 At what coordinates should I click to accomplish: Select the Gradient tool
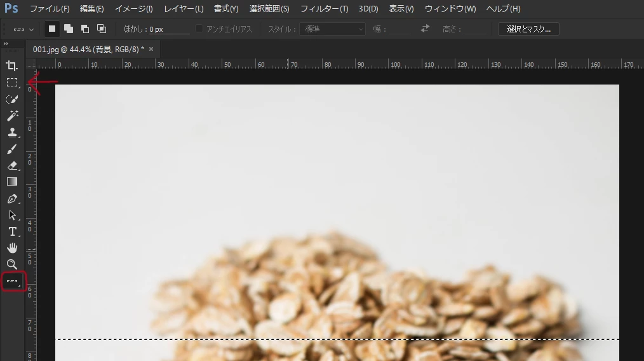(12, 182)
